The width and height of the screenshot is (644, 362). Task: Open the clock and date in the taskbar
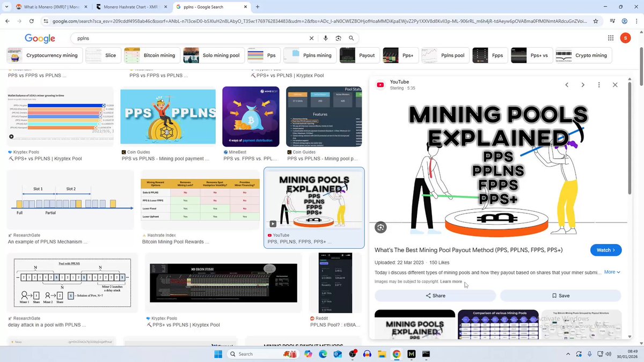click(627, 354)
